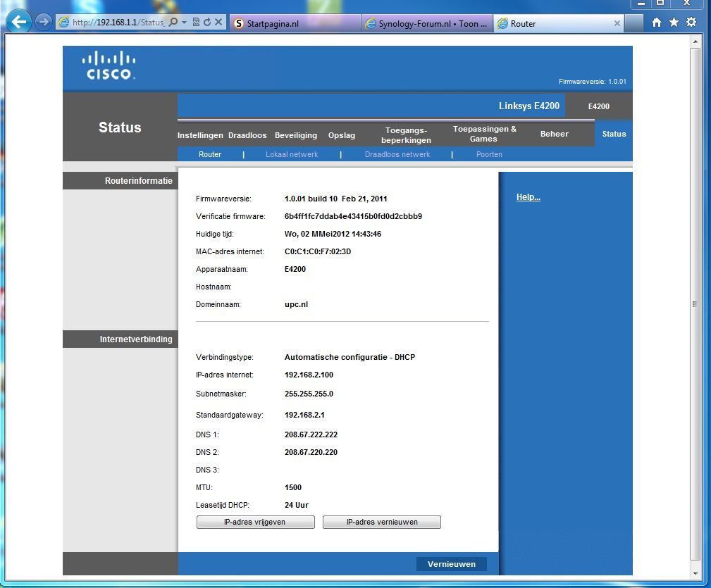Click the browser Forward arrow button
This screenshot has height=588, width=711.
pyautogui.click(x=44, y=22)
